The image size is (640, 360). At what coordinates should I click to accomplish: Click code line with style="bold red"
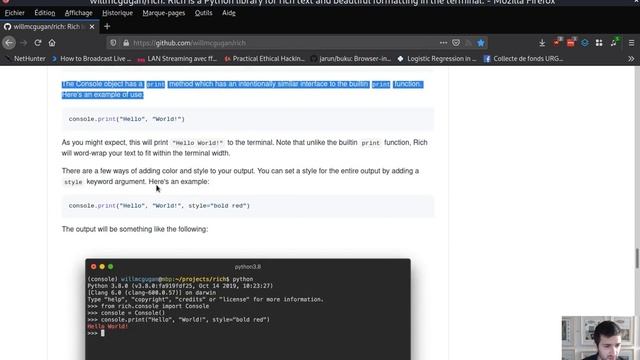pos(159,206)
